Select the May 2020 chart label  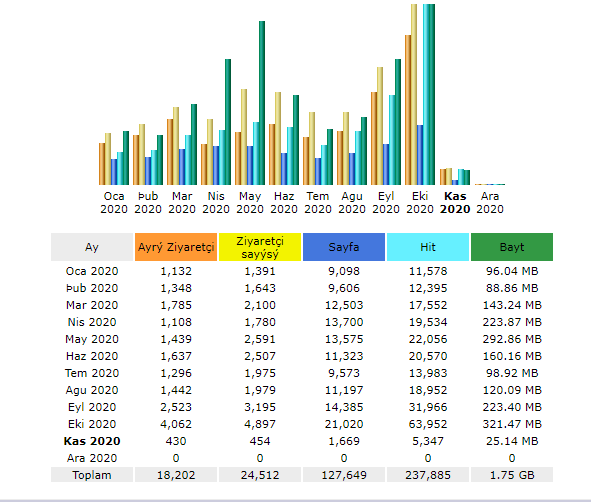[x=250, y=202]
